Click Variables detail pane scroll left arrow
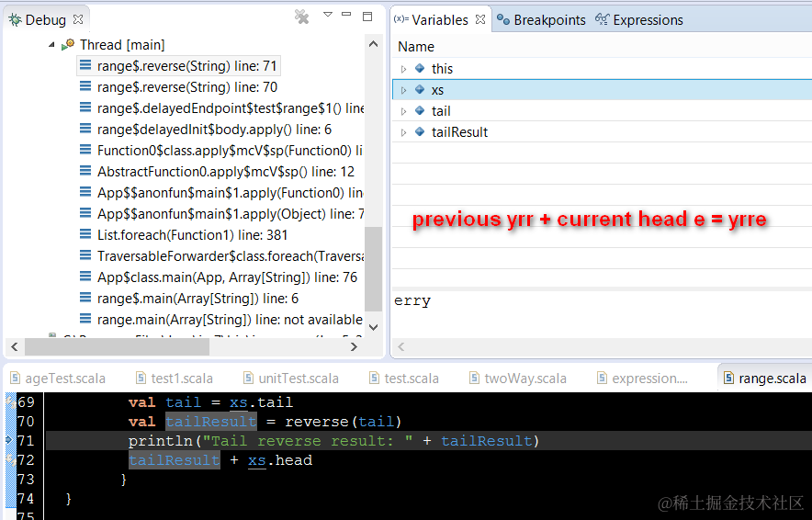 click(400, 347)
